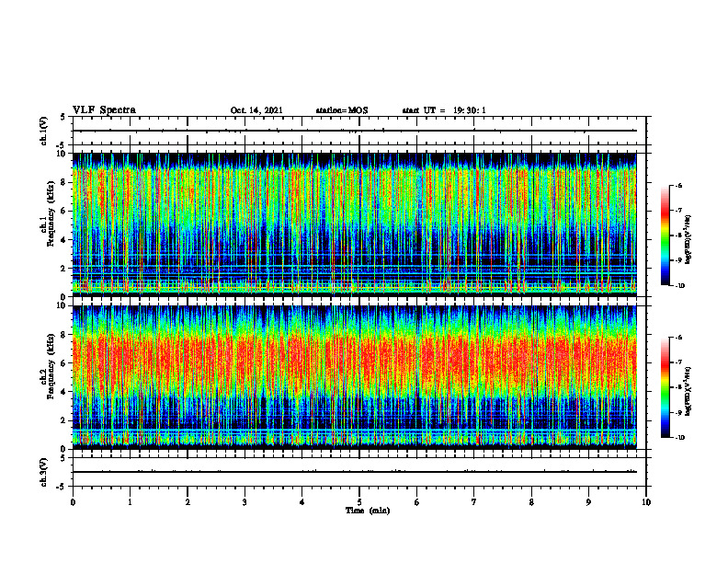Click the "ch.1(V)" waveform axis label
728x563 pixels.
pos(43,131)
